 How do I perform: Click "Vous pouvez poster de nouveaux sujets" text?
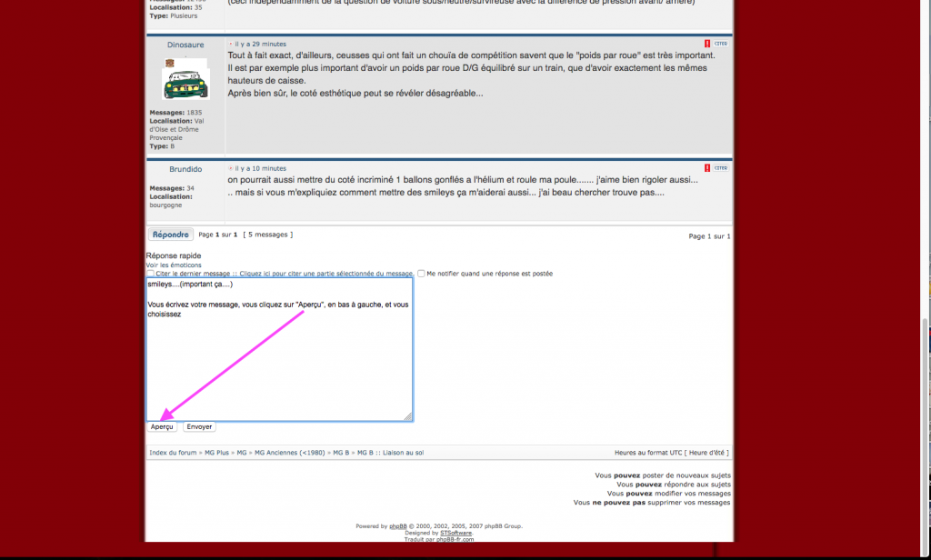[x=663, y=475]
